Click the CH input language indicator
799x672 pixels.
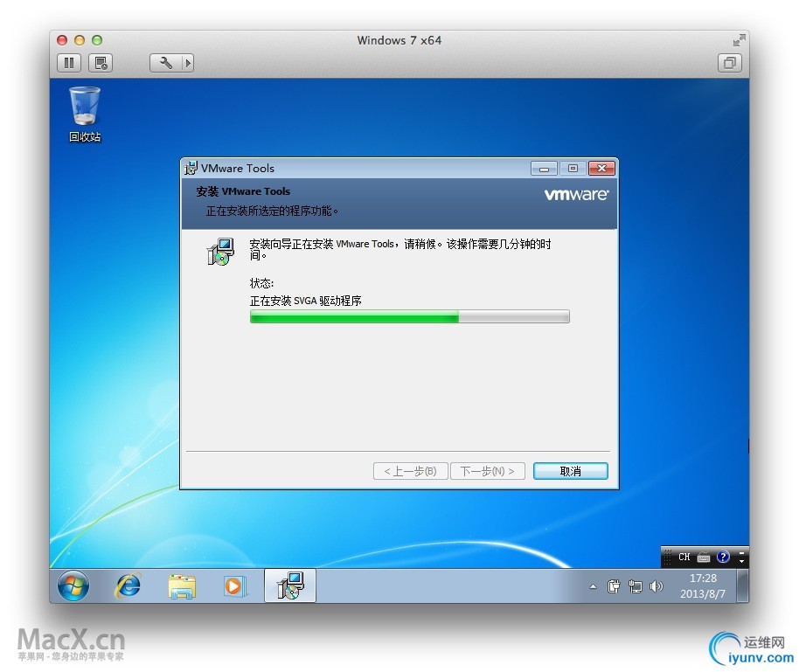coord(684,557)
